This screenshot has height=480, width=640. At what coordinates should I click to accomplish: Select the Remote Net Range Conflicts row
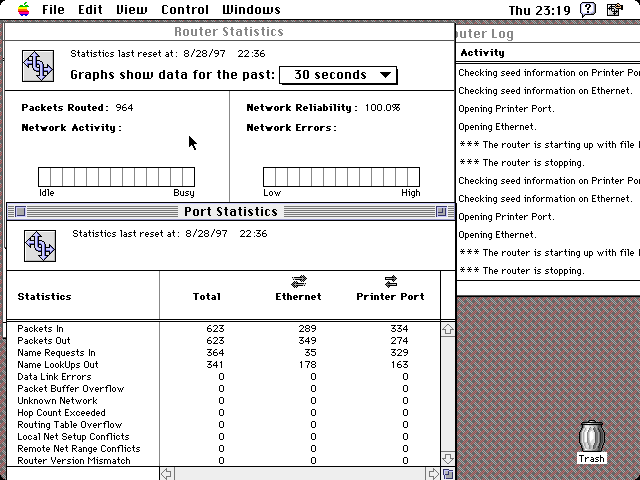79,449
